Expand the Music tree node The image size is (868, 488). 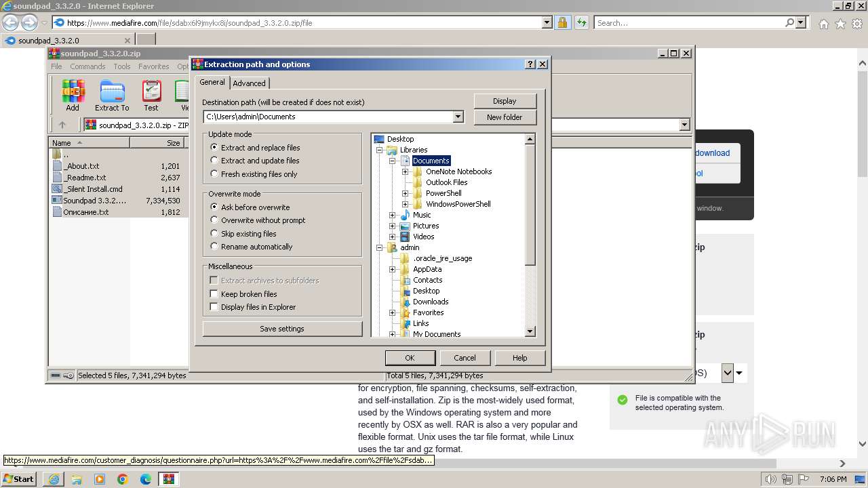(392, 215)
